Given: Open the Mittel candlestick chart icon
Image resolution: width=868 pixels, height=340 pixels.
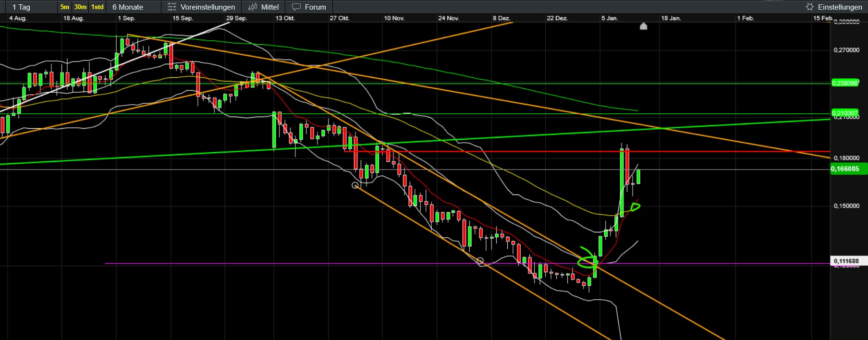Looking at the screenshot, I should (253, 7).
